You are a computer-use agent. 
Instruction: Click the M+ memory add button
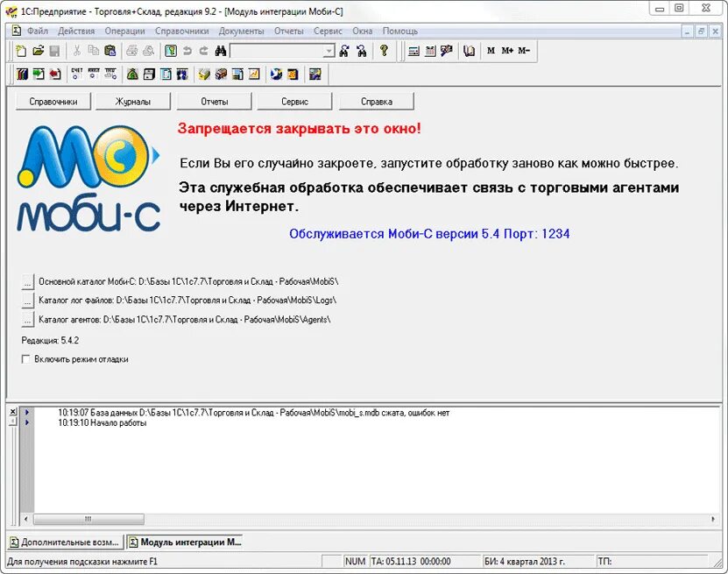(507, 51)
